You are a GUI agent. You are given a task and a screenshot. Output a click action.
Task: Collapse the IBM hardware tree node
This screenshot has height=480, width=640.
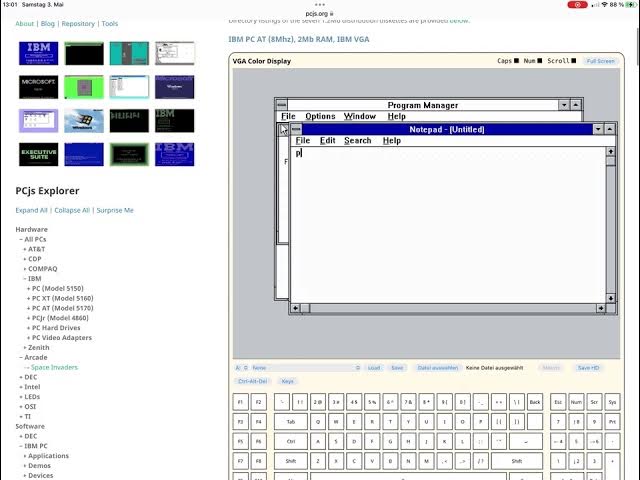pyautogui.click(x=32, y=278)
